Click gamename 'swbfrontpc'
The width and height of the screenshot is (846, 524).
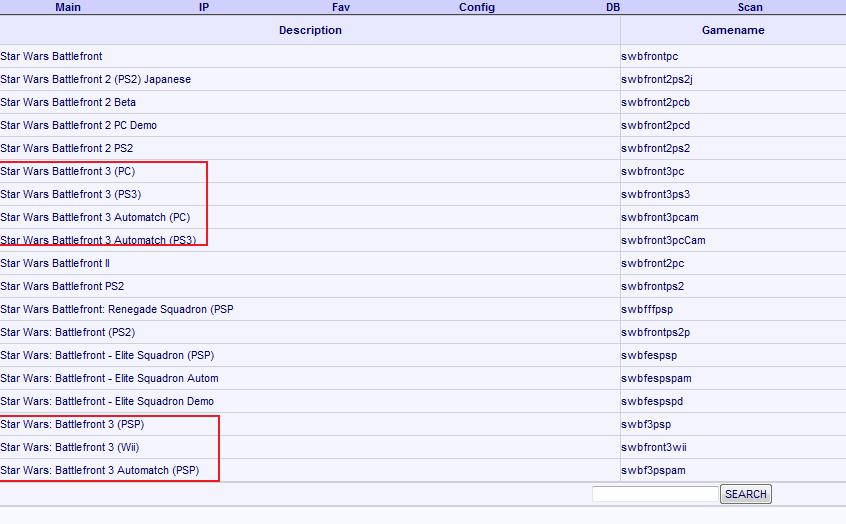[650, 56]
